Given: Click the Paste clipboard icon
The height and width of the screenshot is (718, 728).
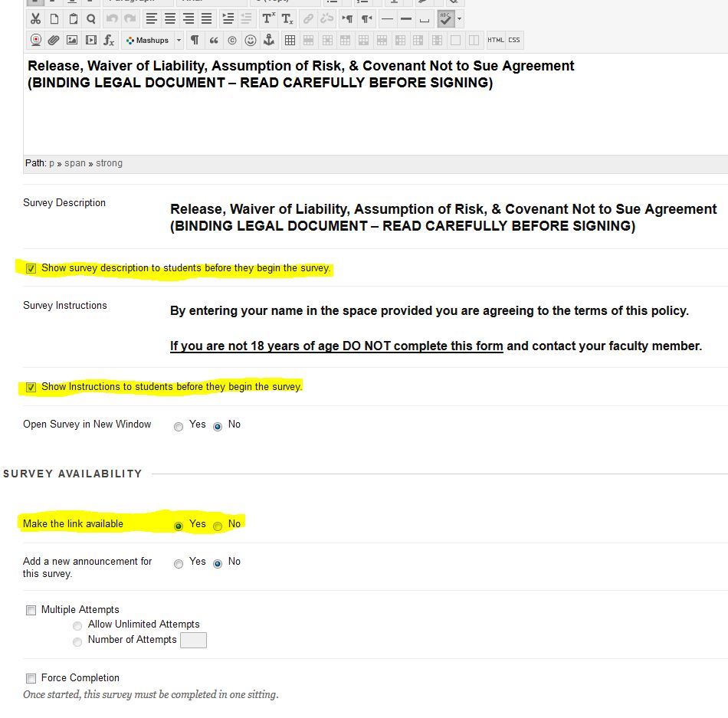Looking at the screenshot, I should click(73, 18).
